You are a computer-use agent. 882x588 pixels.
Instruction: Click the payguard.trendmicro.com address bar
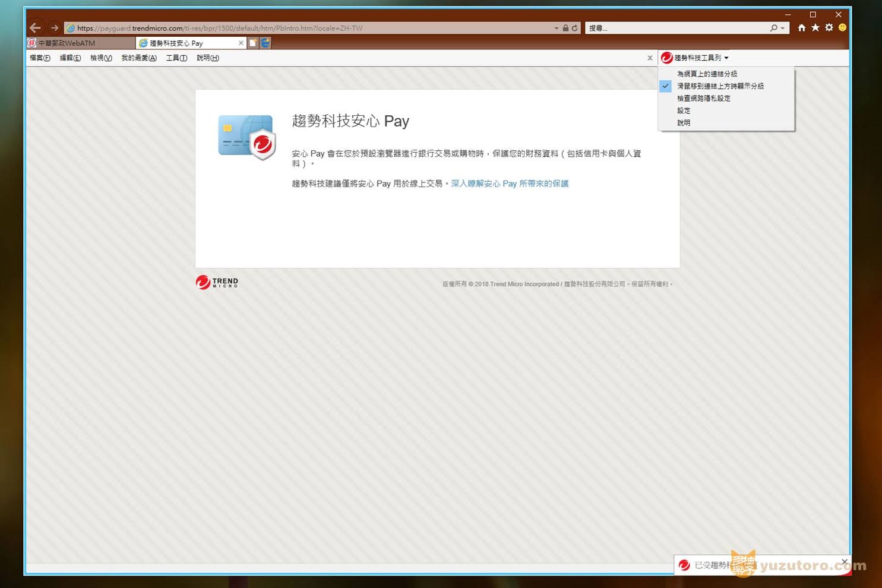(309, 28)
